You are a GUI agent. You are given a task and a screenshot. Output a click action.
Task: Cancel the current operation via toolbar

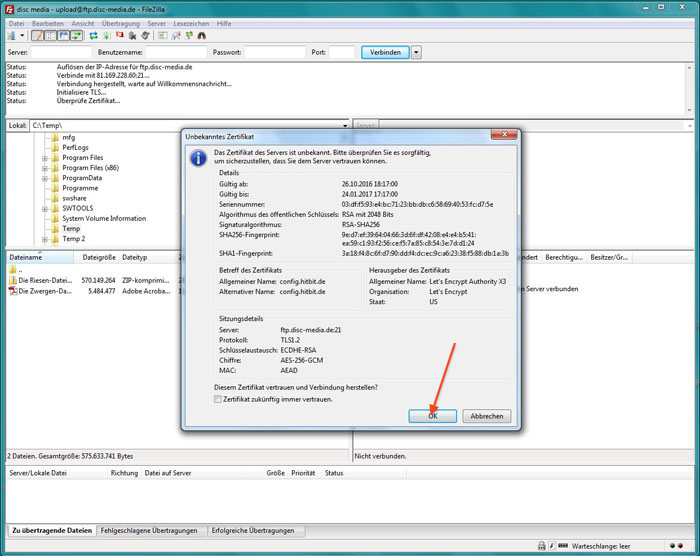click(120, 35)
